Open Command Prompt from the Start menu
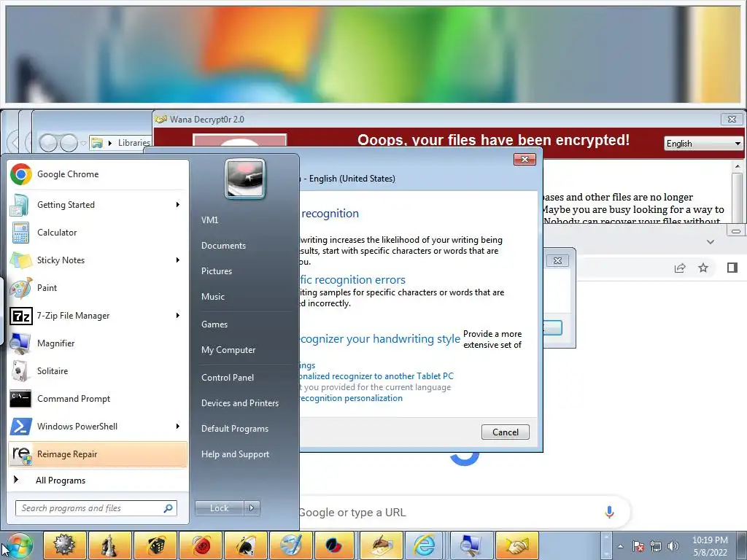This screenshot has height=560, width=747. pos(98,399)
